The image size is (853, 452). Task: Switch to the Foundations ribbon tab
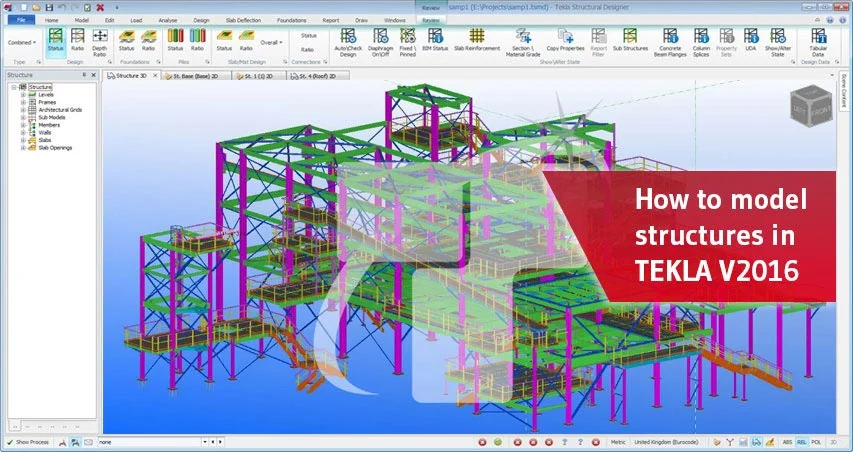(292, 20)
